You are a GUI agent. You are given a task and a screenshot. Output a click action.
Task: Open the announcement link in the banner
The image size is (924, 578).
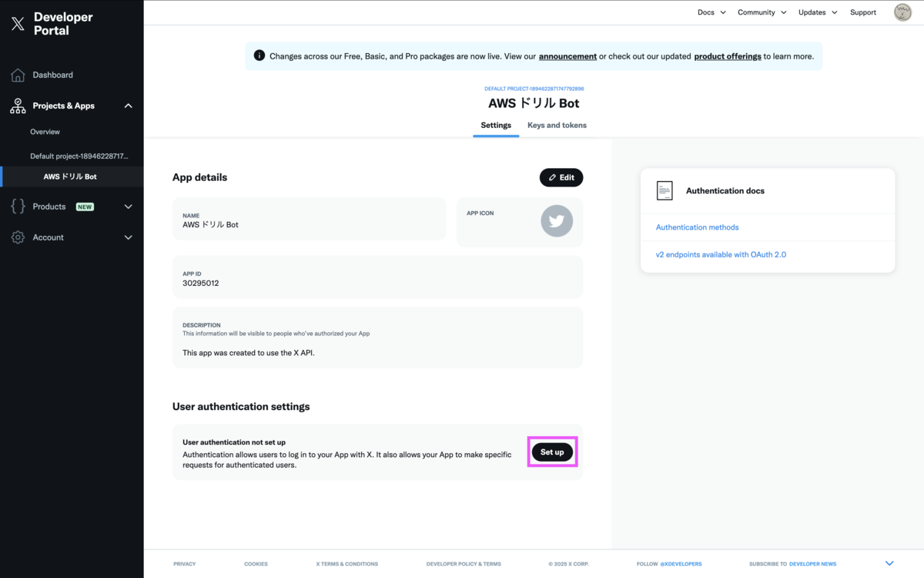pyautogui.click(x=567, y=56)
